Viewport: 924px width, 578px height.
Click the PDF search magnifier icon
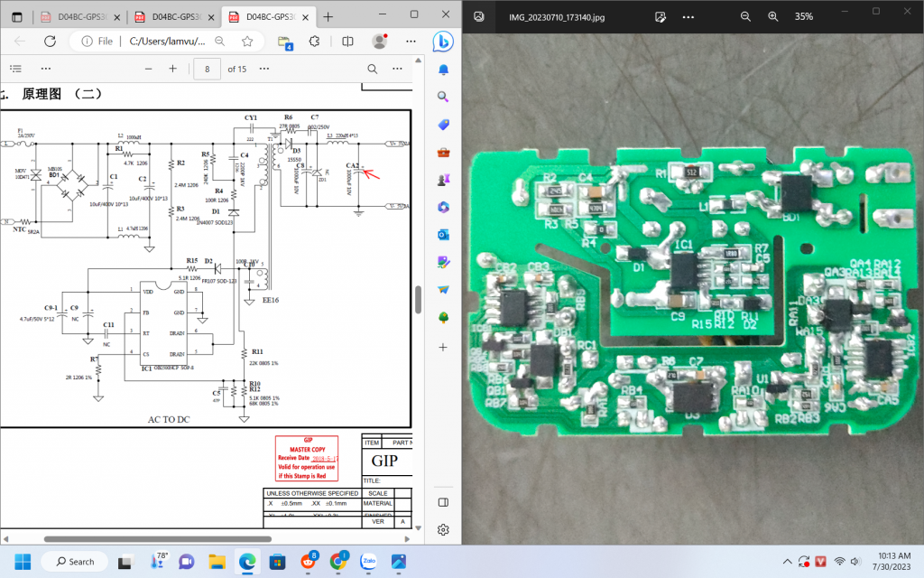pyautogui.click(x=372, y=70)
